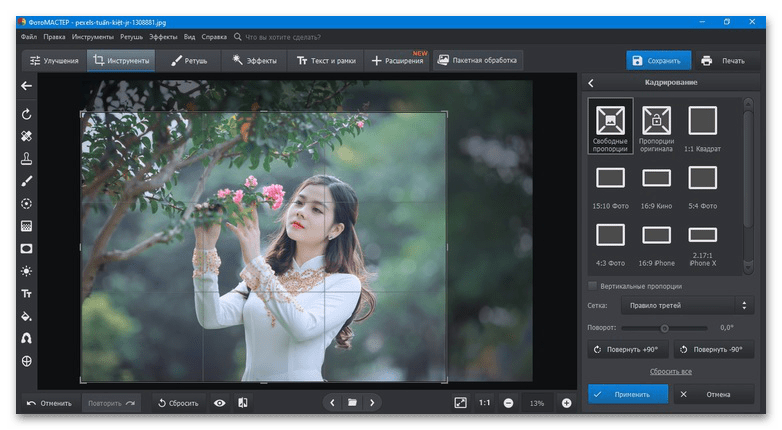Click the back chevron in Кадрирование panel
The width and height of the screenshot is (782, 430).
coord(591,83)
